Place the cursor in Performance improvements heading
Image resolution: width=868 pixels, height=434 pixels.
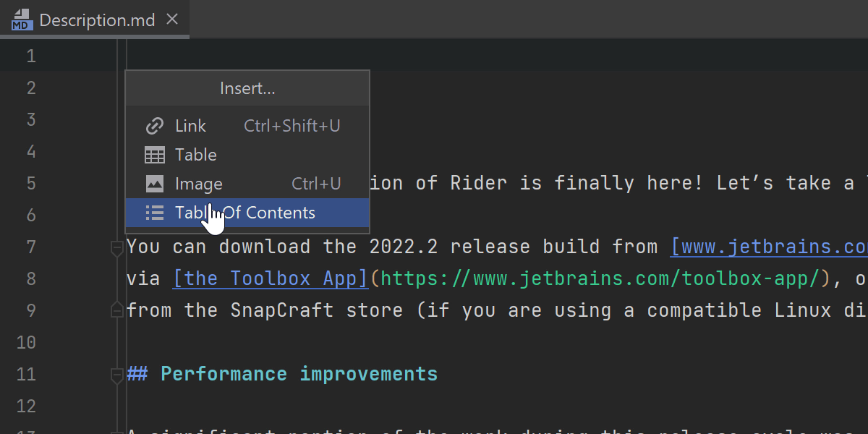(x=298, y=374)
